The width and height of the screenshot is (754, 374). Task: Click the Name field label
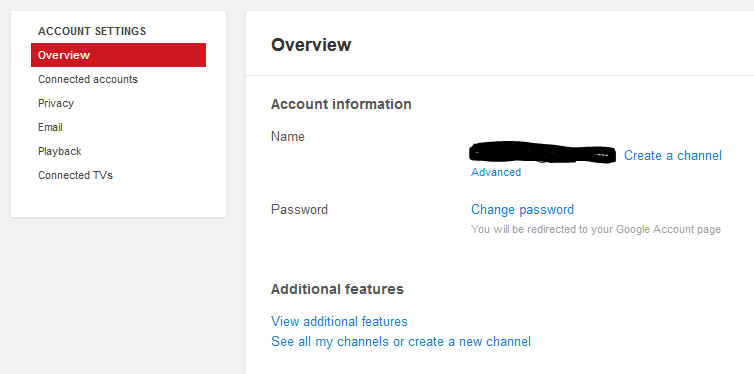click(x=288, y=137)
